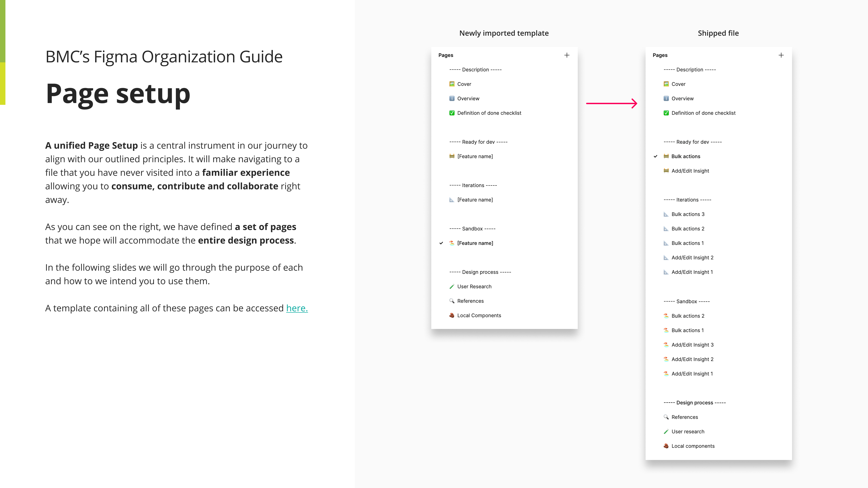Viewport: 868px width, 488px height.
Task: Click Ready for dev divider in imported template
Action: pos(479,142)
